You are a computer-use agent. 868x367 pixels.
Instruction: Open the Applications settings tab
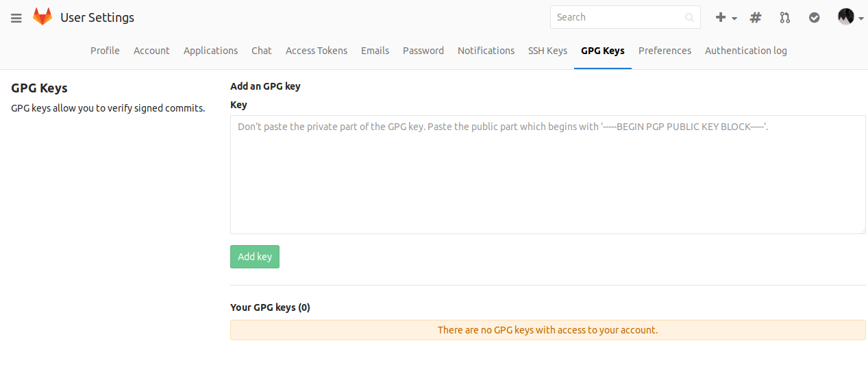(210, 51)
